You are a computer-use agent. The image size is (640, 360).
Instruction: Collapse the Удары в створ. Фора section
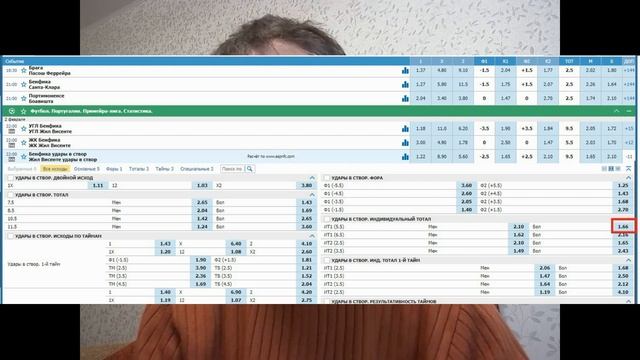click(x=629, y=178)
